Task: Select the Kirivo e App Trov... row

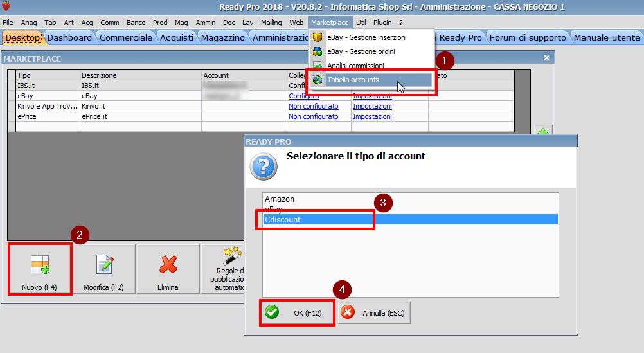Action: (48, 106)
